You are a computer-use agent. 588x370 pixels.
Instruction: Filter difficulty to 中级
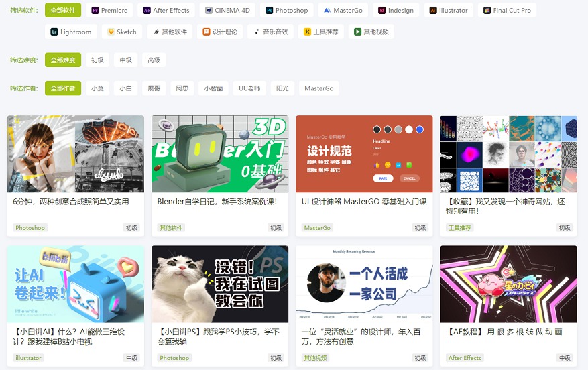125,60
